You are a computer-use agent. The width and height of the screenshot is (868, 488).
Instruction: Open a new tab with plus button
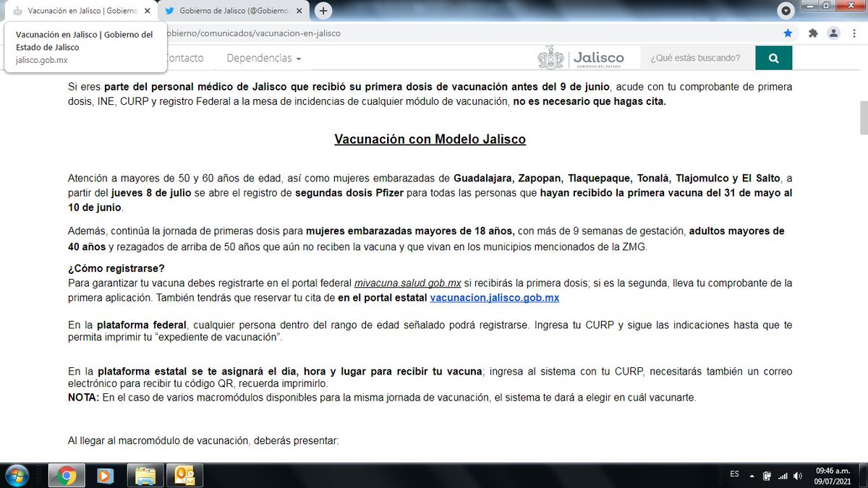point(323,11)
